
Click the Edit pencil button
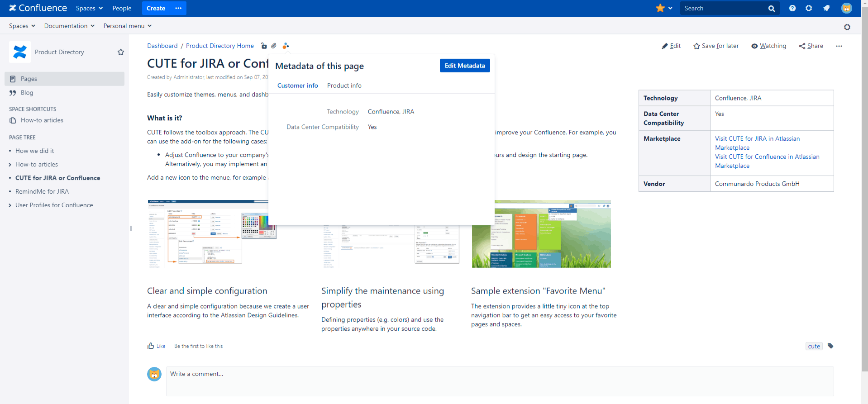pyautogui.click(x=671, y=46)
